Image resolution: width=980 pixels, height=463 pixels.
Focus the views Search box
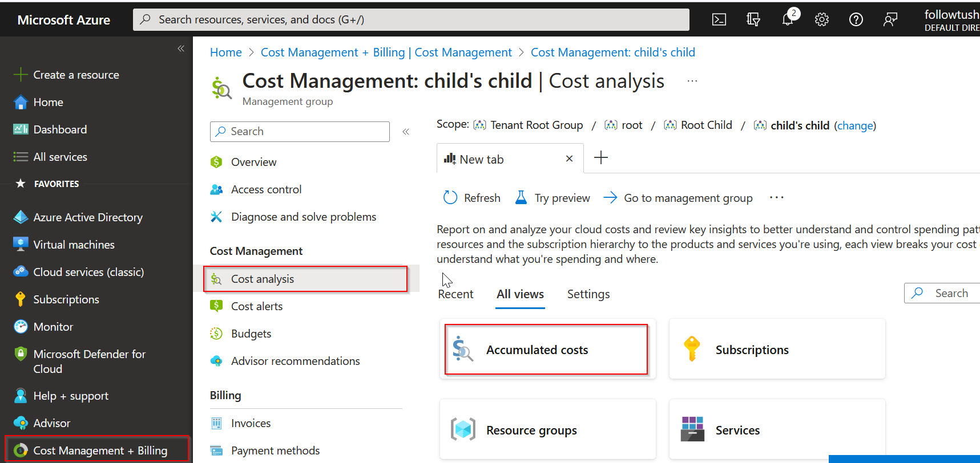(x=942, y=293)
